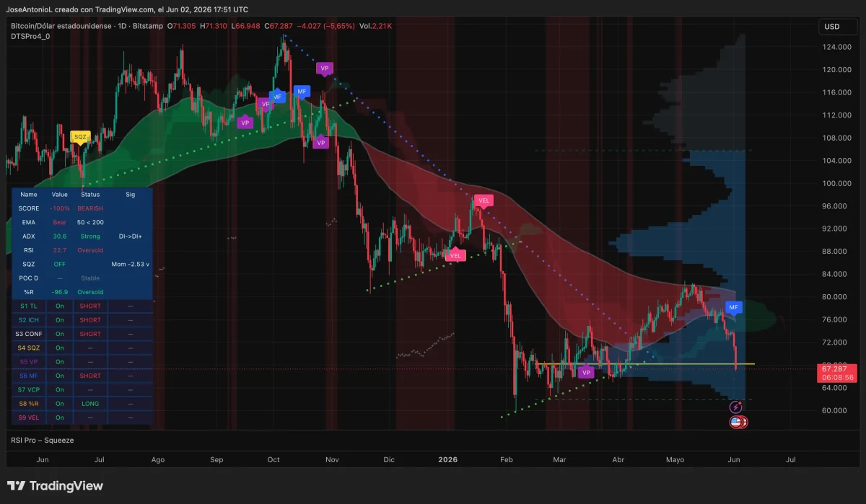Click the S7 VCP row name
866x504 pixels.
[29, 389]
